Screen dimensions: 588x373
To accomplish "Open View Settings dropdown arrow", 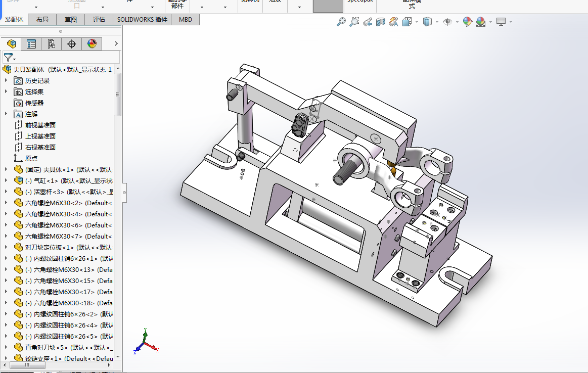I will (x=511, y=22).
